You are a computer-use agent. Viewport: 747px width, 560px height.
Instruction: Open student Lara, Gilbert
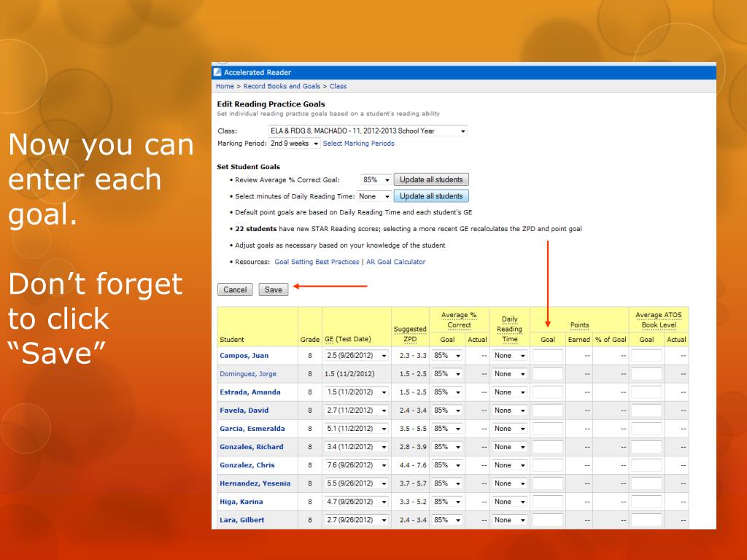point(242,520)
